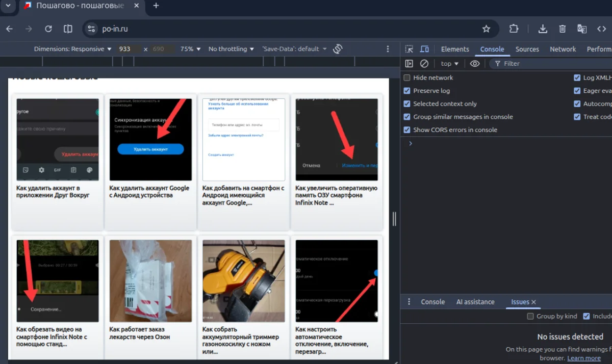Screen dimensions: 612x364
Task: Uncheck the Preserve log option
Action: [407, 91]
